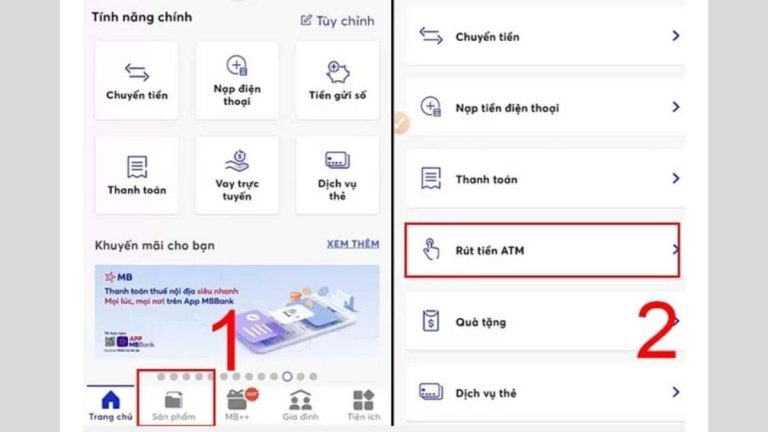Open the Thanh toán bill tile

click(x=137, y=175)
